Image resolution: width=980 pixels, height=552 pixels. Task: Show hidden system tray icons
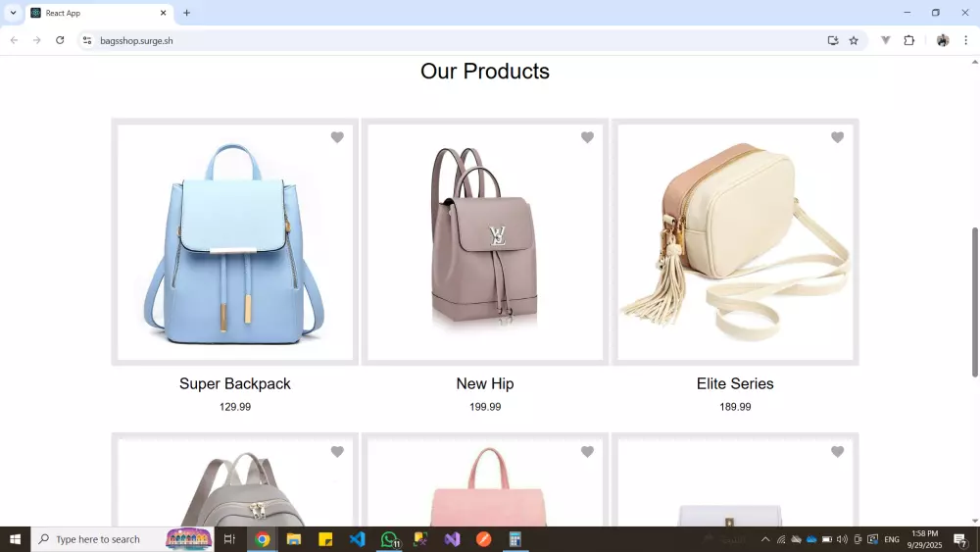point(765,539)
